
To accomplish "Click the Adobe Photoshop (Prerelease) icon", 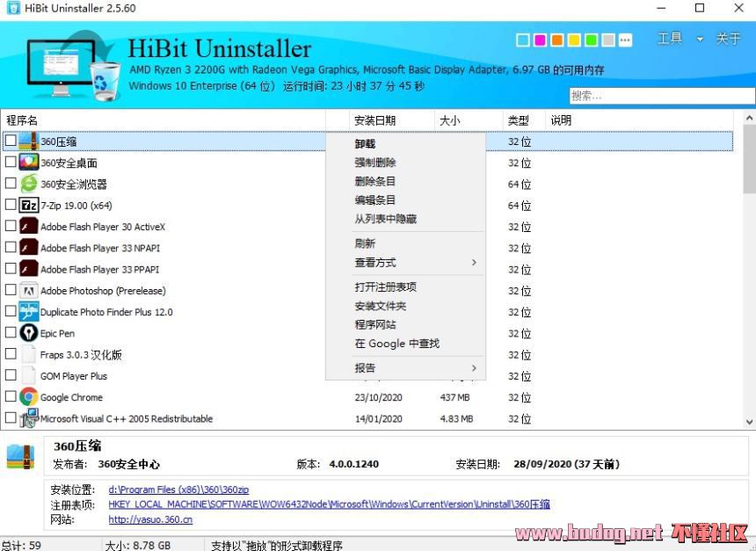I will pyautogui.click(x=28, y=290).
